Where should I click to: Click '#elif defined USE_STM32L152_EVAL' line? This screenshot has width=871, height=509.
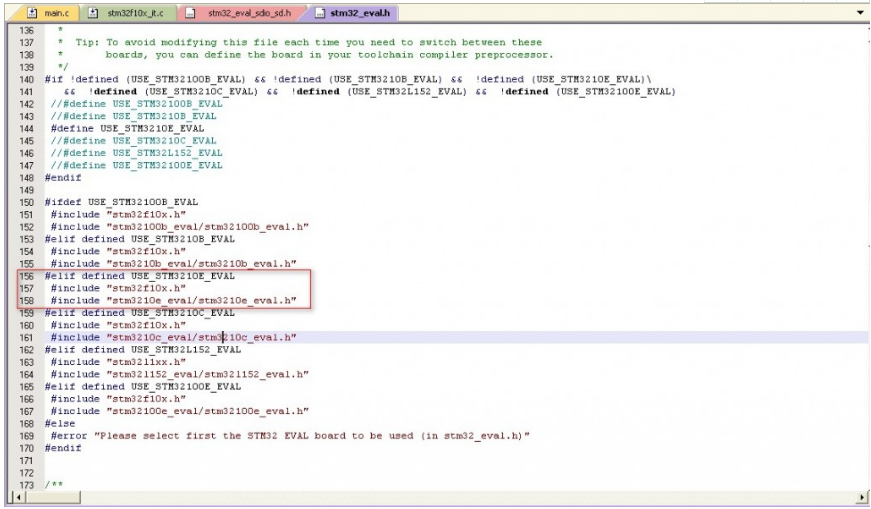click(x=143, y=350)
